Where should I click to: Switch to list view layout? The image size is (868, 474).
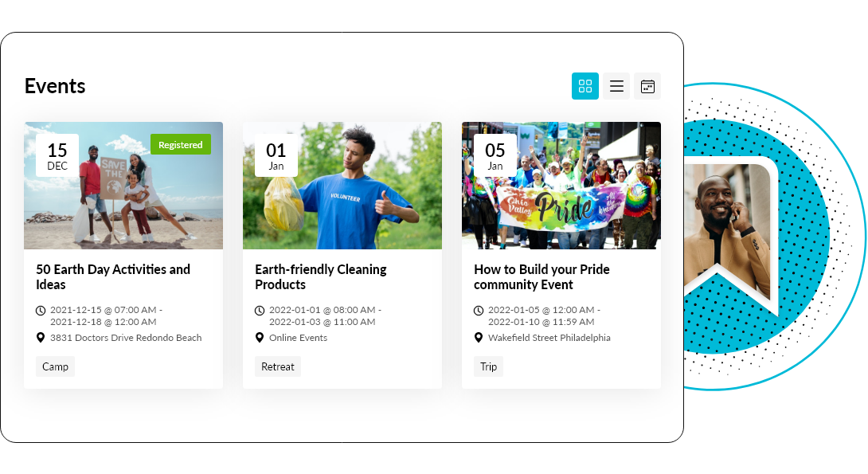click(x=616, y=86)
